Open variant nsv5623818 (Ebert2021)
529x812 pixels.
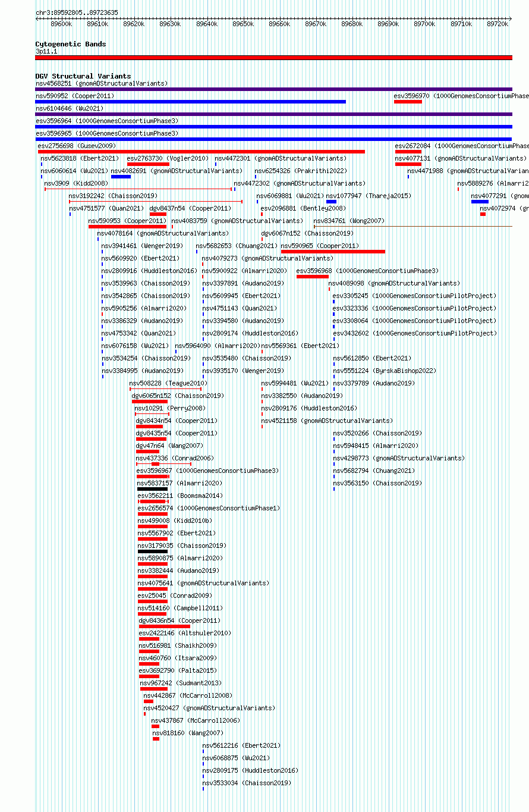click(x=80, y=158)
